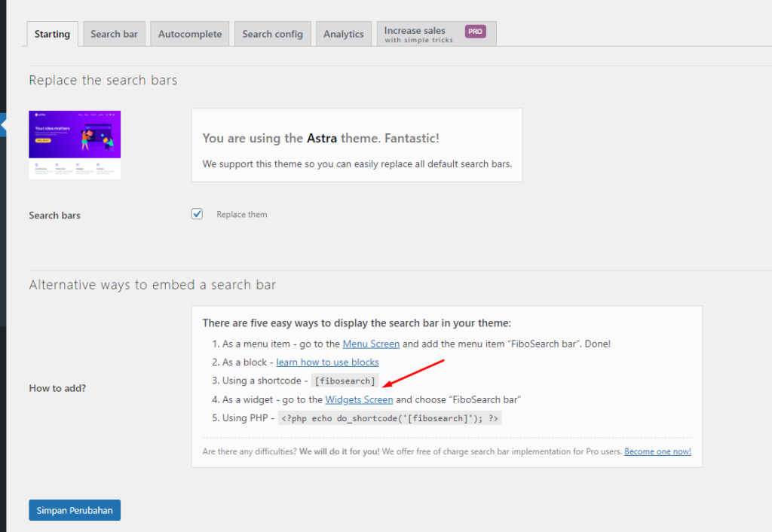Open the Search bar tab
This screenshot has height=532, width=772.
pos(114,34)
